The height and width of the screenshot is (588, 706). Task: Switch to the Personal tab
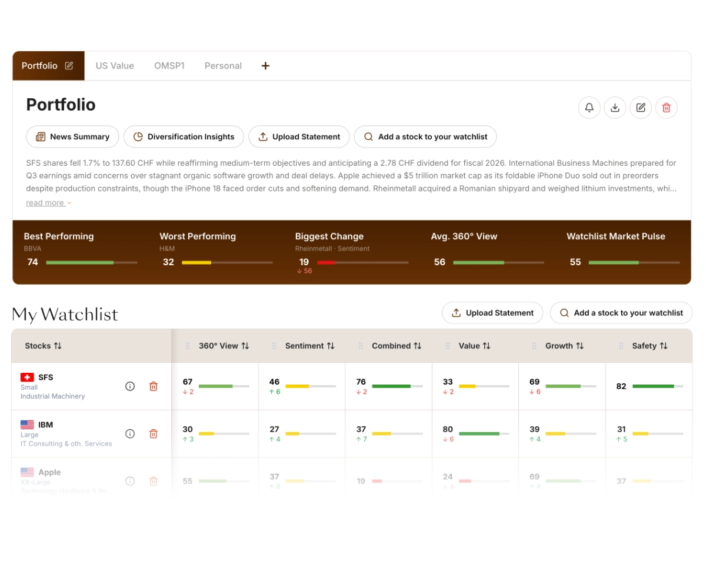[223, 66]
